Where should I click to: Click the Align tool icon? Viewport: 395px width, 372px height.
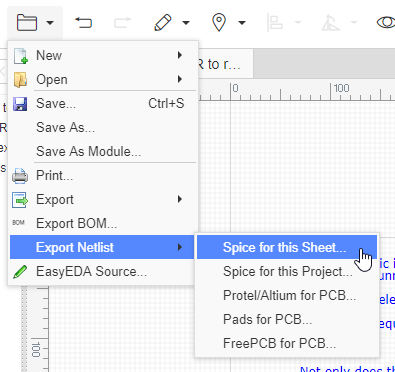coord(275,23)
